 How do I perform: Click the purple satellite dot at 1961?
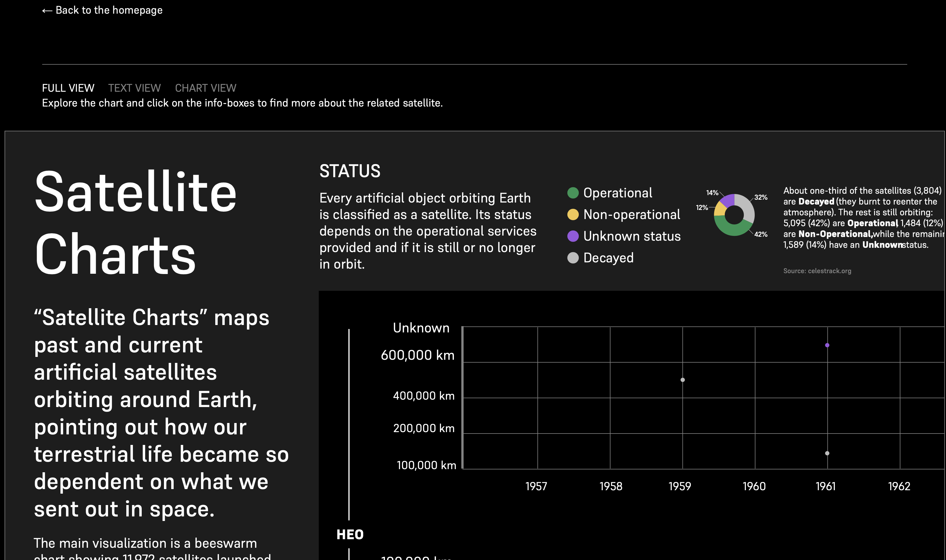click(x=827, y=345)
